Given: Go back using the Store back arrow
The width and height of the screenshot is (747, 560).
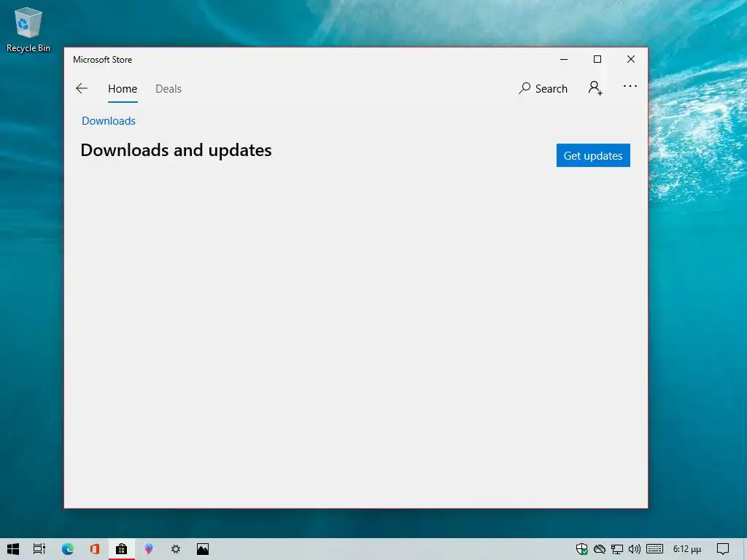Looking at the screenshot, I should tap(82, 88).
